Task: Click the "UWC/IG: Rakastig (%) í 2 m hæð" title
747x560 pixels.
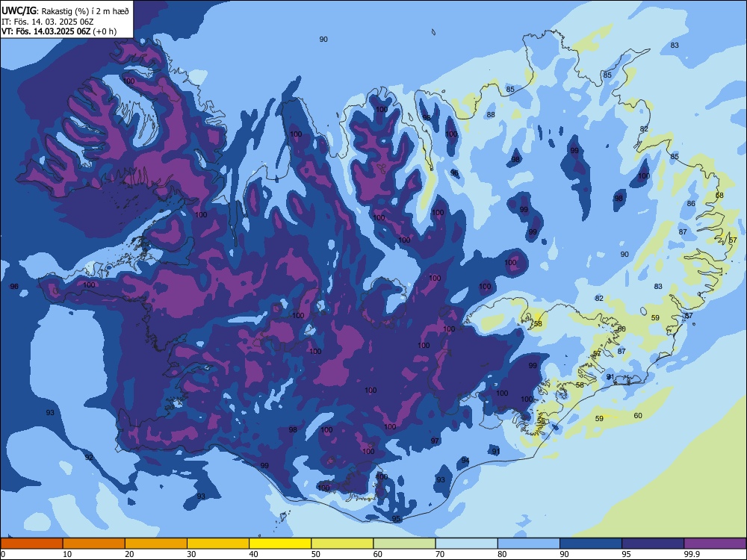Action: (x=65, y=10)
